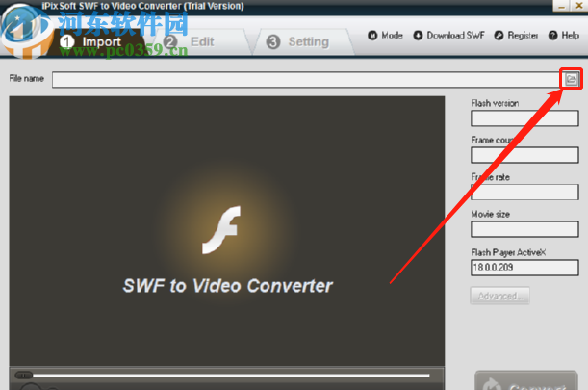The width and height of the screenshot is (588, 390).
Task: Select the Movie size field
Action: 524,229
